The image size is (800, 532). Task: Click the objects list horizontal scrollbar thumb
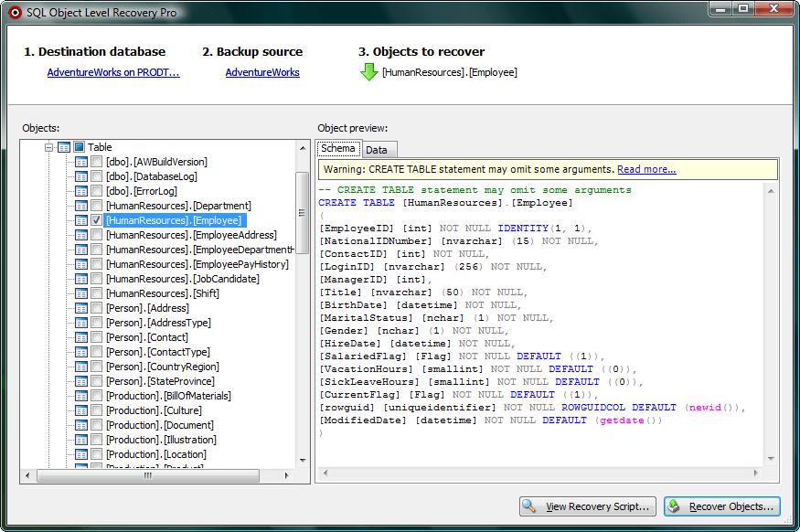pyautogui.click(x=148, y=476)
